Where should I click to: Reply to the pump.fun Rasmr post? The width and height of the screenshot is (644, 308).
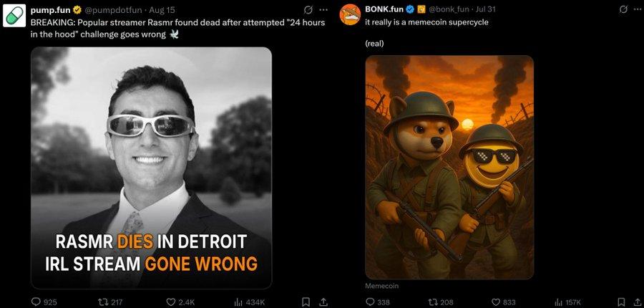pyautogui.click(x=36, y=302)
